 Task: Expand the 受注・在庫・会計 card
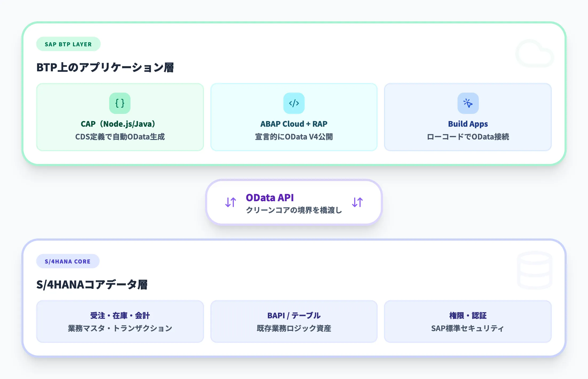[120, 322]
